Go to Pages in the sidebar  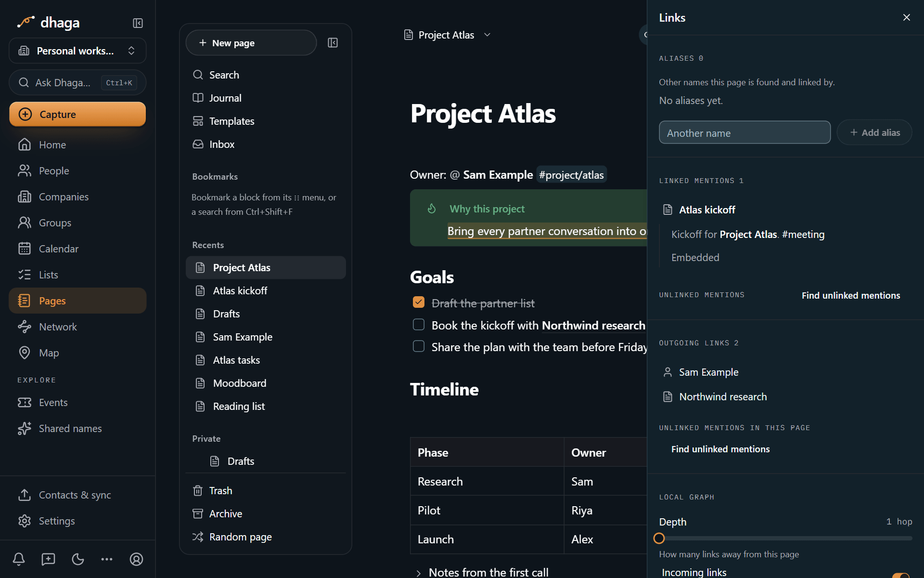tap(77, 301)
